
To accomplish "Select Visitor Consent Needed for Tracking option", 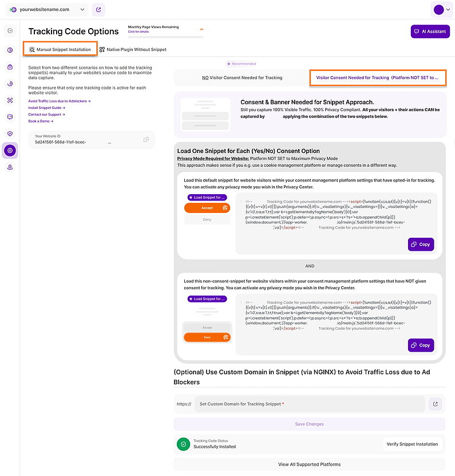I will click(378, 77).
